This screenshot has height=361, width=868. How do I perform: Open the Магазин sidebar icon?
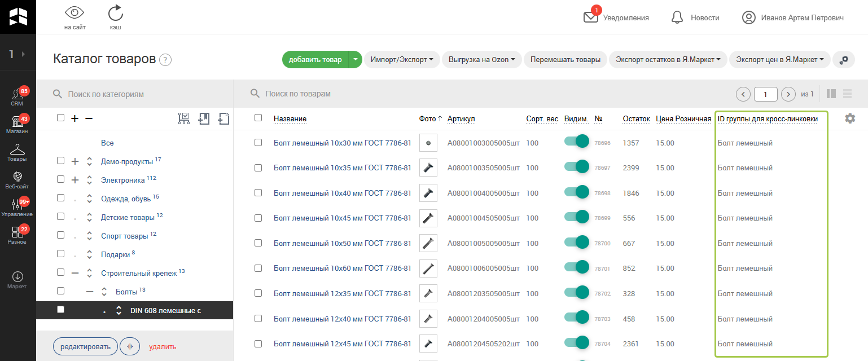coord(17,123)
